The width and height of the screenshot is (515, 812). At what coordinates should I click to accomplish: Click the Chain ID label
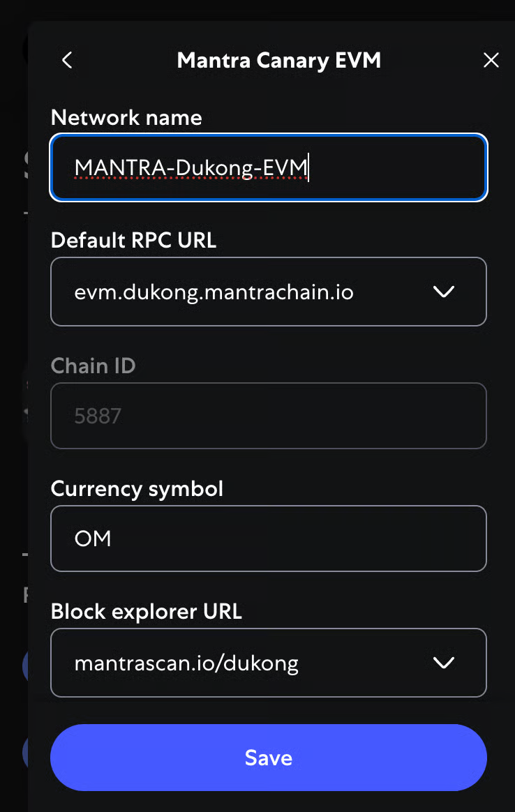(x=93, y=366)
